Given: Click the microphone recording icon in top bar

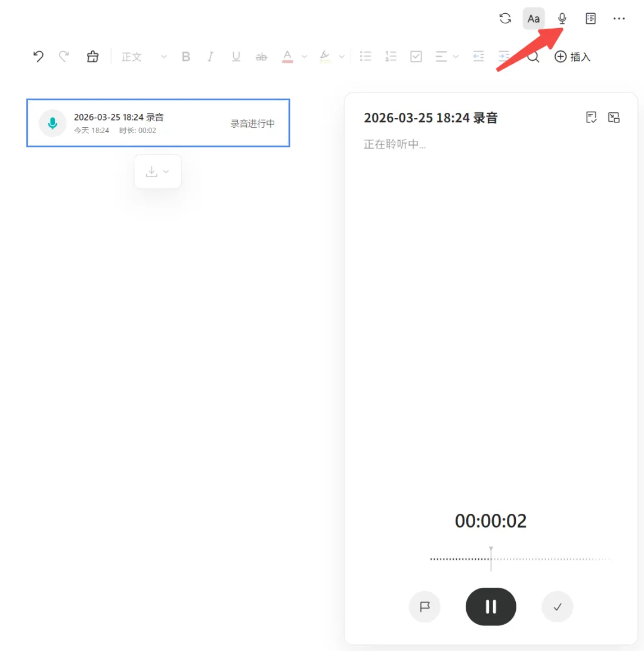Looking at the screenshot, I should pos(562,18).
